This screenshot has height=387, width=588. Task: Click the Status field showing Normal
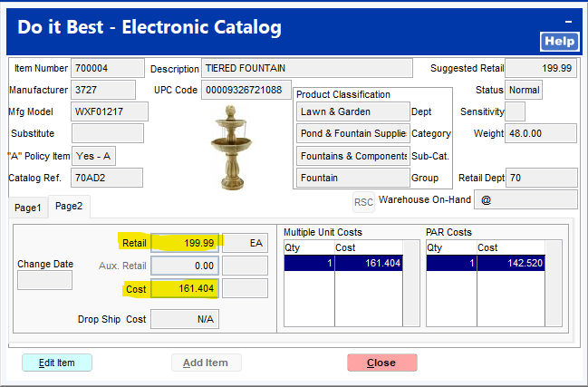[524, 90]
